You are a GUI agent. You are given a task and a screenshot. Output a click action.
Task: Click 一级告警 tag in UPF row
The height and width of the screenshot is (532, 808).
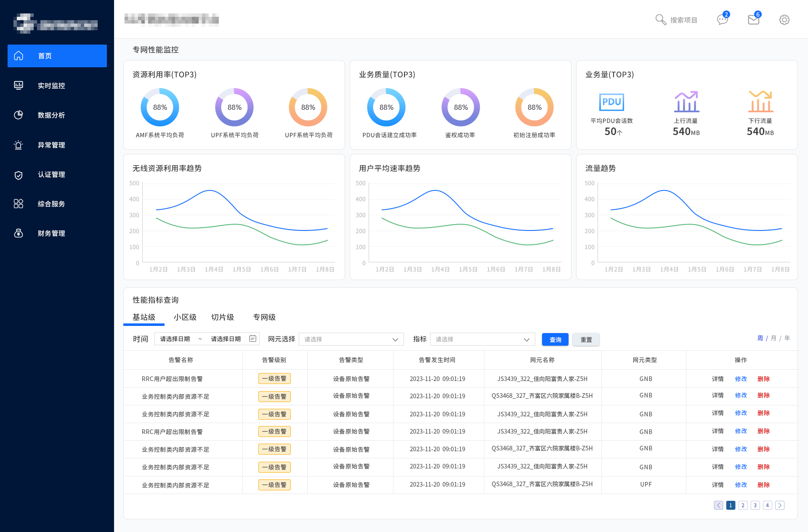pos(274,485)
